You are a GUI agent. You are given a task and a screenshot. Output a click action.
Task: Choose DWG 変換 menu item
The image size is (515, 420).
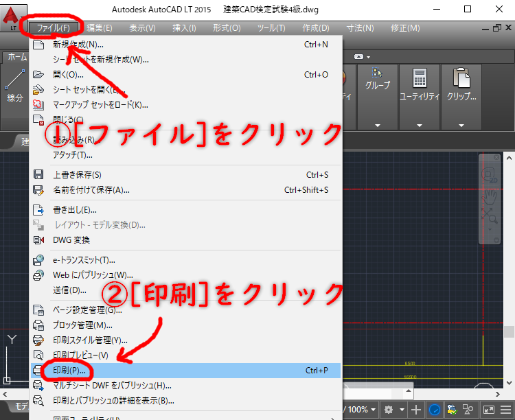coord(185,240)
